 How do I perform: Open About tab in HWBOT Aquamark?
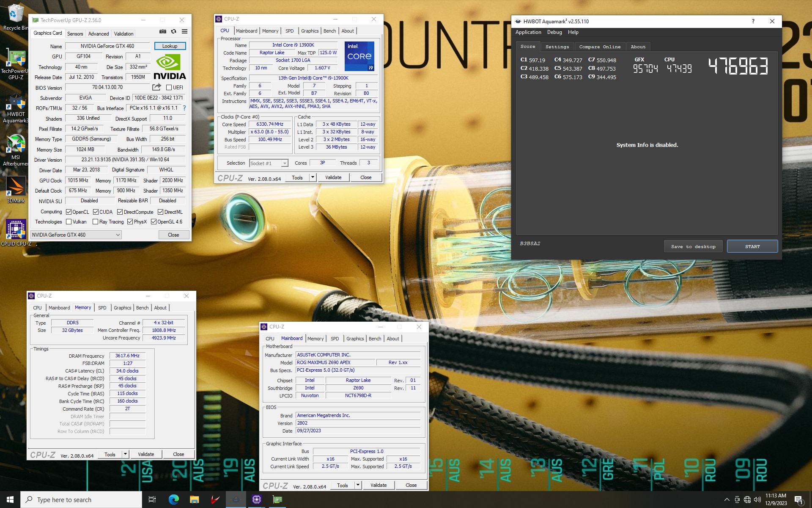(x=638, y=47)
